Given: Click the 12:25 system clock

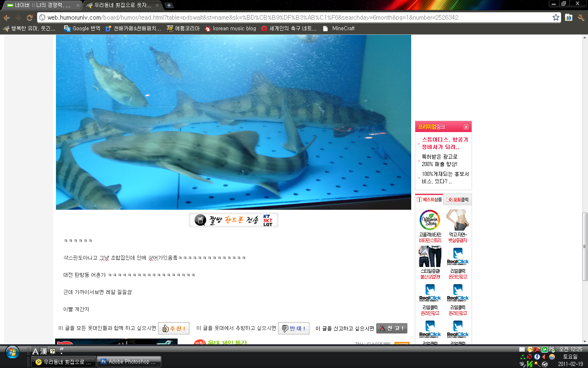Looking at the screenshot, I should coord(570,350).
